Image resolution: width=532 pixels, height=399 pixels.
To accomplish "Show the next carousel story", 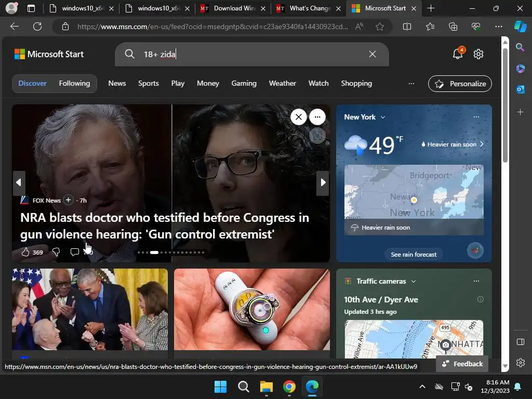I will (323, 183).
